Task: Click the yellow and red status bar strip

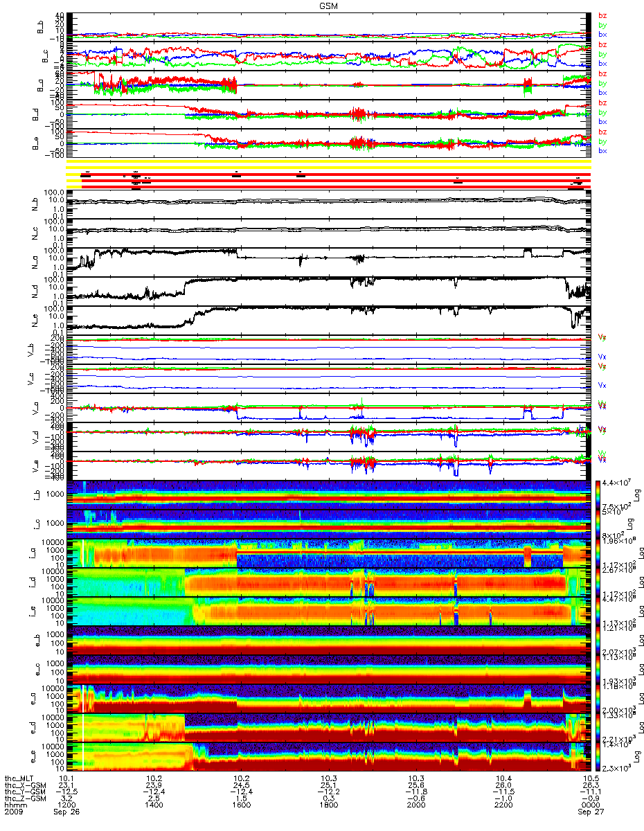Action: pos(328,175)
